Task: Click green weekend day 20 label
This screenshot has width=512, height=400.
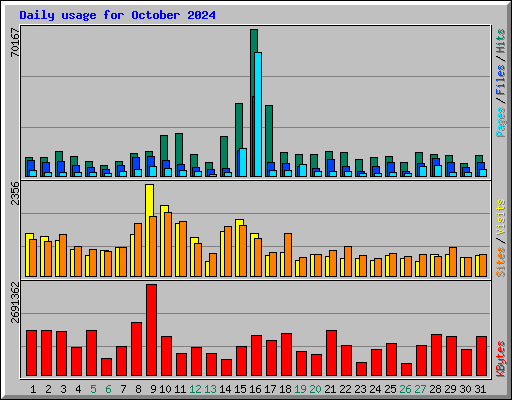Action: tap(315, 389)
